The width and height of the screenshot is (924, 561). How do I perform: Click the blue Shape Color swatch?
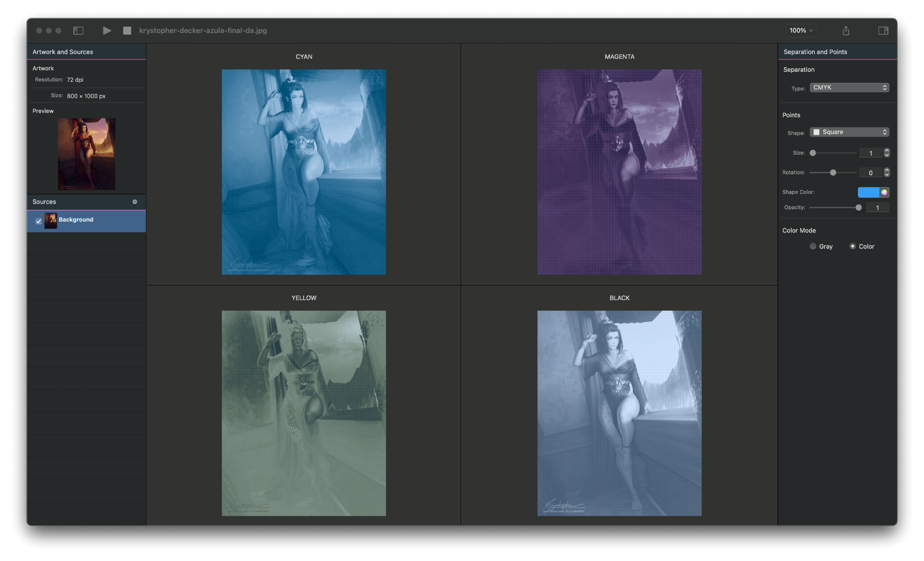click(x=869, y=192)
